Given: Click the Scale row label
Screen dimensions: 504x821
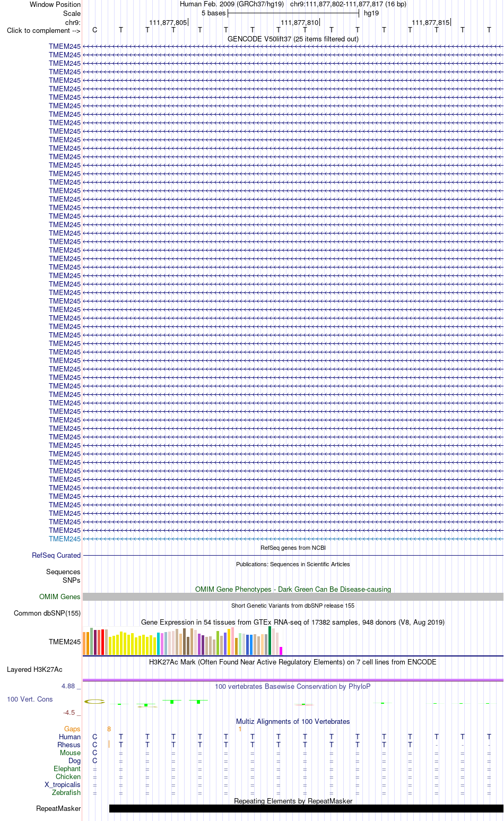Looking at the screenshot, I should [x=72, y=13].
